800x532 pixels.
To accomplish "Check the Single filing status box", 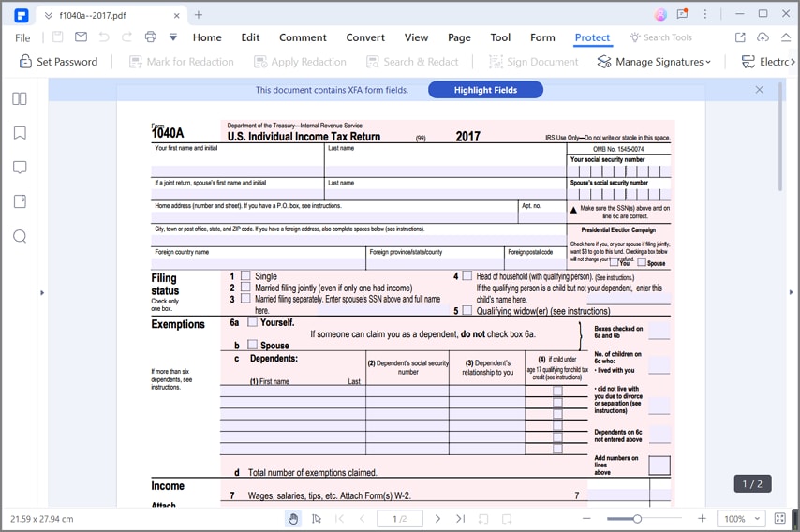I will click(245, 275).
